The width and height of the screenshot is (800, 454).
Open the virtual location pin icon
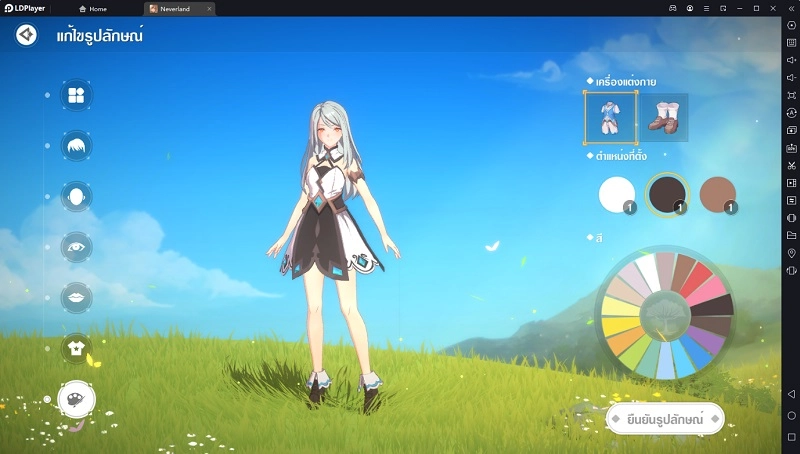pos(791,253)
